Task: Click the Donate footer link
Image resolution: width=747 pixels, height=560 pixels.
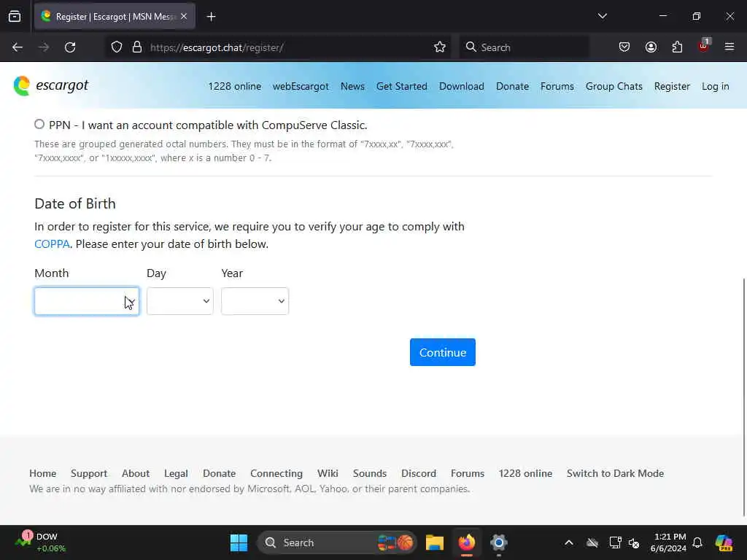Action: tap(219, 473)
